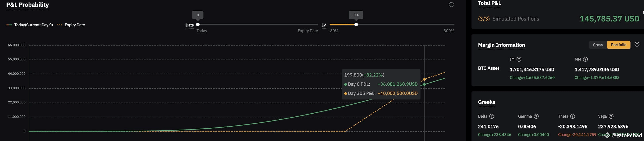Click the Delta value 241.0176

pos(488,127)
